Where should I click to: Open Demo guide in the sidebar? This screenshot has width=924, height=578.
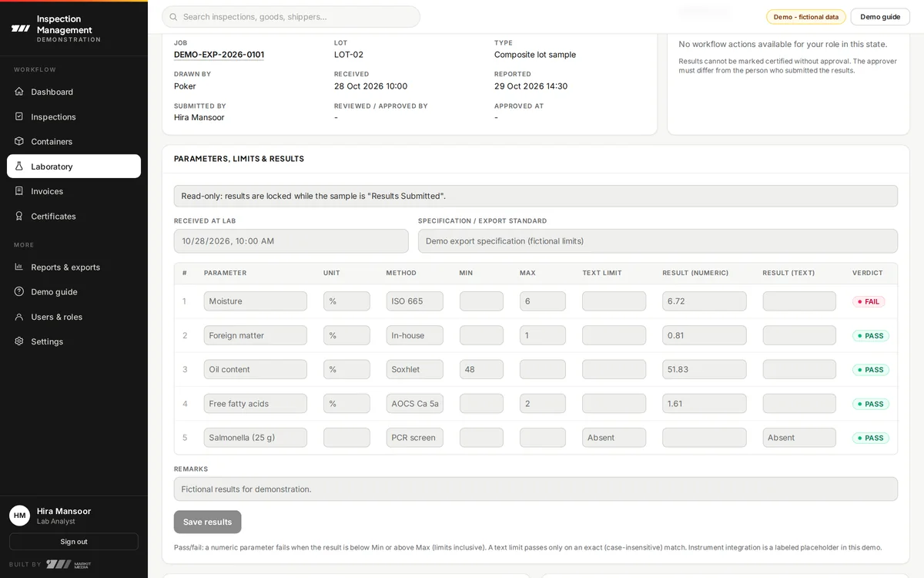74,291
